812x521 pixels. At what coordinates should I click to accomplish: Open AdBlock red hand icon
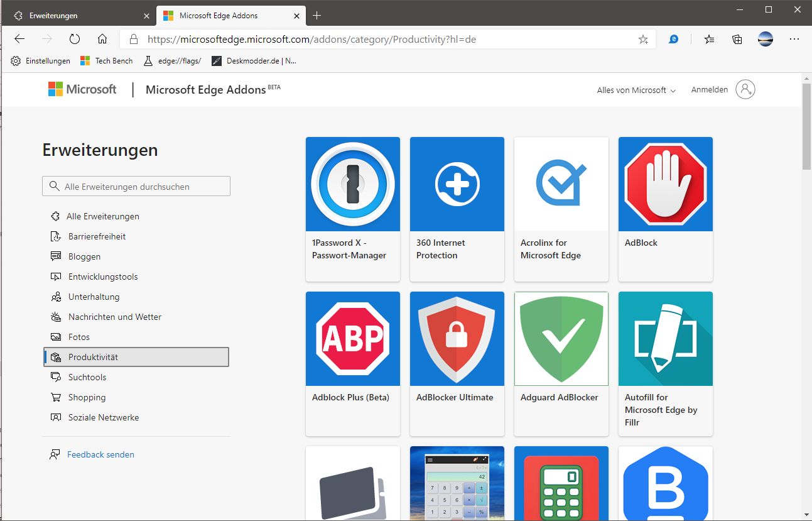(x=666, y=184)
